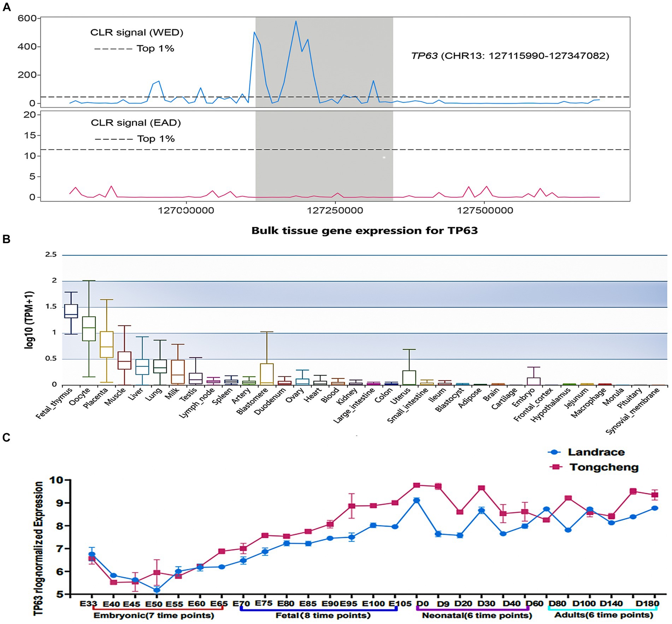Click the Uterus box plot
672x624 pixels.
pos(409,377)
